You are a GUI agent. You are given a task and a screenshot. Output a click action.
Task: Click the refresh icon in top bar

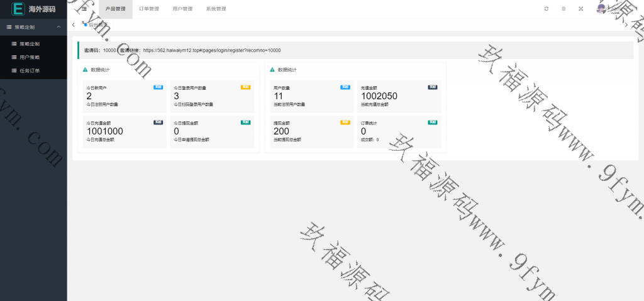click(546, 9)
